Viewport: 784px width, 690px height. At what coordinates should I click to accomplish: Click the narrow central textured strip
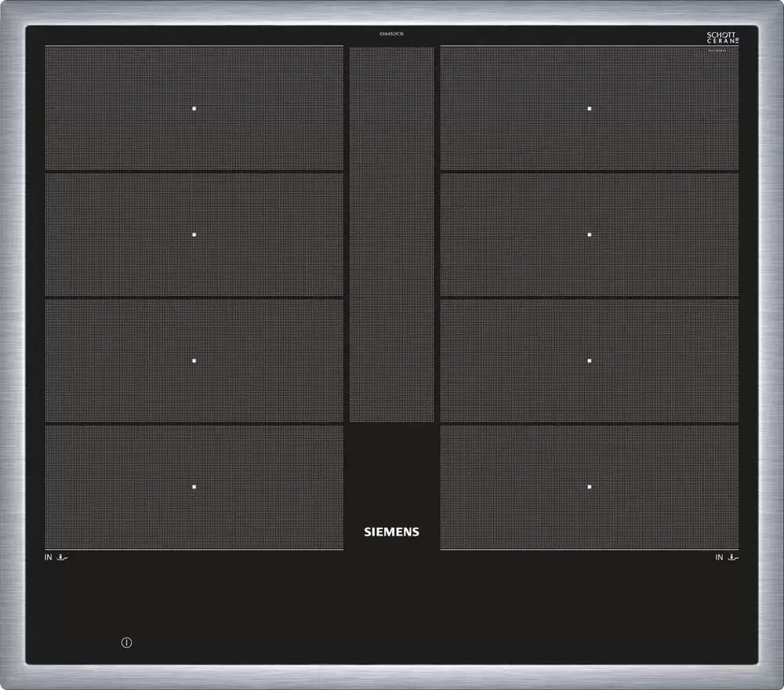click(x=391, y=235)
